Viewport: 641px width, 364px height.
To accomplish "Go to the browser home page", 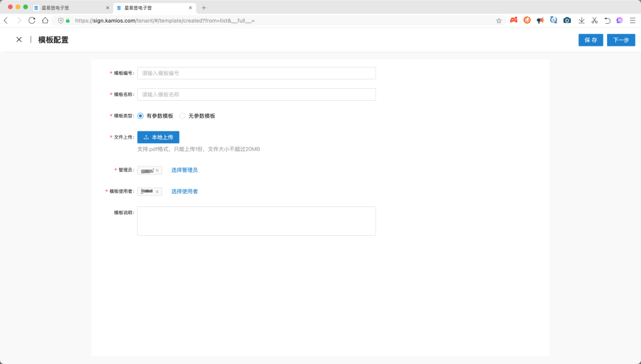I will (x=45, y=21).
